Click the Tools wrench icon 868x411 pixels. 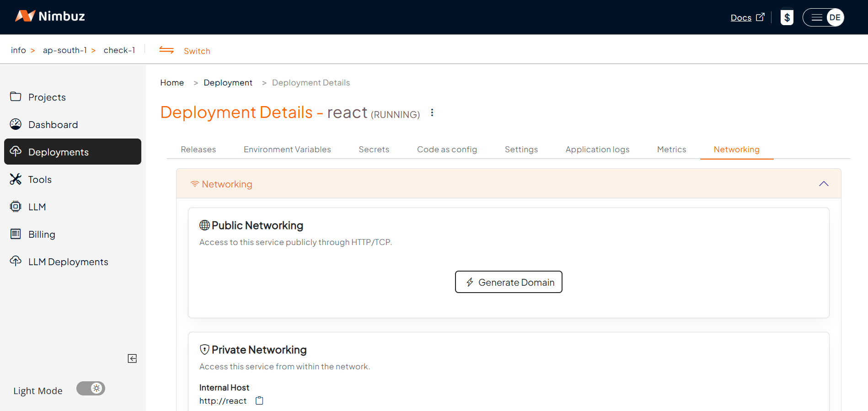16,179
